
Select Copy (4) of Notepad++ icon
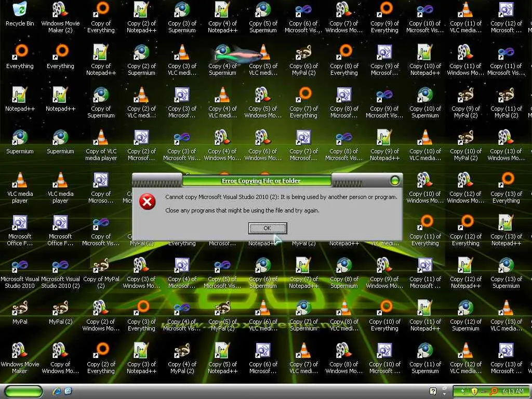pos(222,18)
